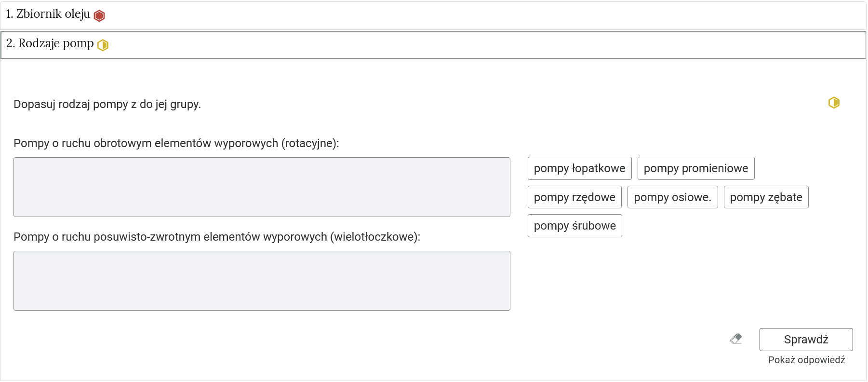This screenshot has height=382, width=868.
Task: Choose the "pompy rzędowe" chip
Action: point(574,197)
